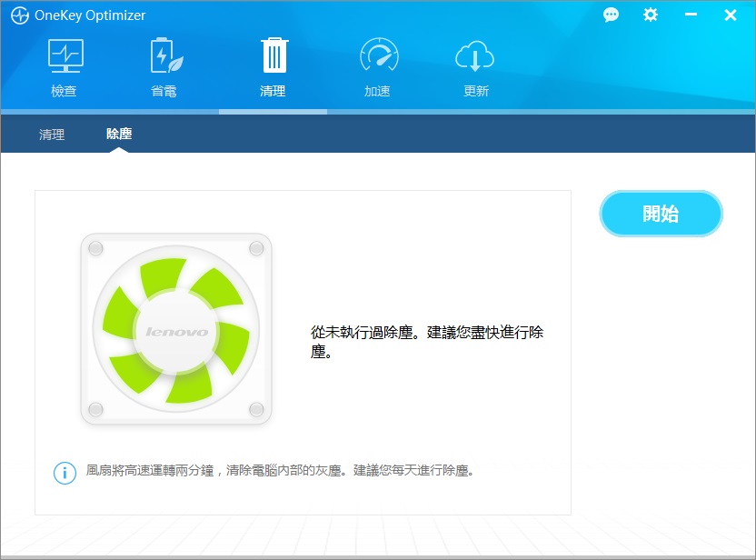Click the Lenovo fan illustration
Viewport: 756px width, 560px height.
[x=176, y=329]
